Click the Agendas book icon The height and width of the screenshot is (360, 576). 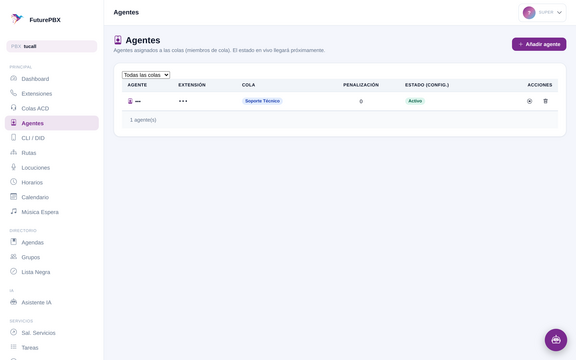[x=14, y=242]
